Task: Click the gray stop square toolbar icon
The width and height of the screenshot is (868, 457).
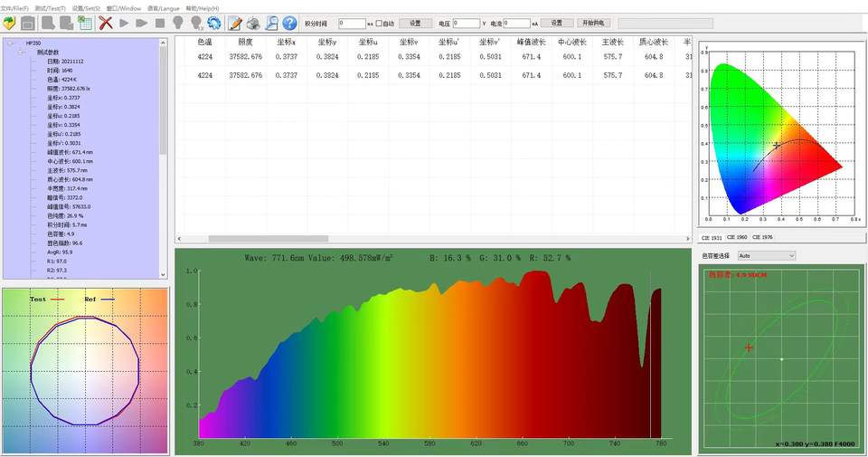Action: 160,24
